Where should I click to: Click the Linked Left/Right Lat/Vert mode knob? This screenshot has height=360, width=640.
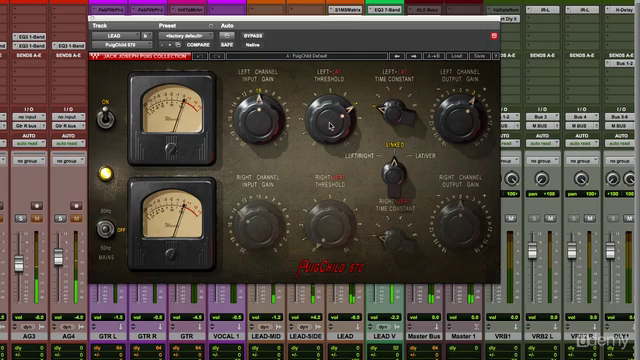coord(394,175)
